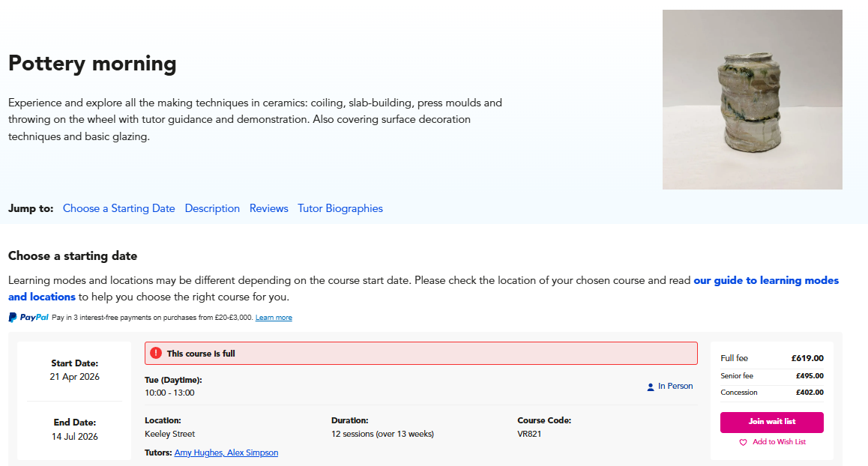Open the Tutor Biographies section
The image size is (868, 466).
coord(340,208)
